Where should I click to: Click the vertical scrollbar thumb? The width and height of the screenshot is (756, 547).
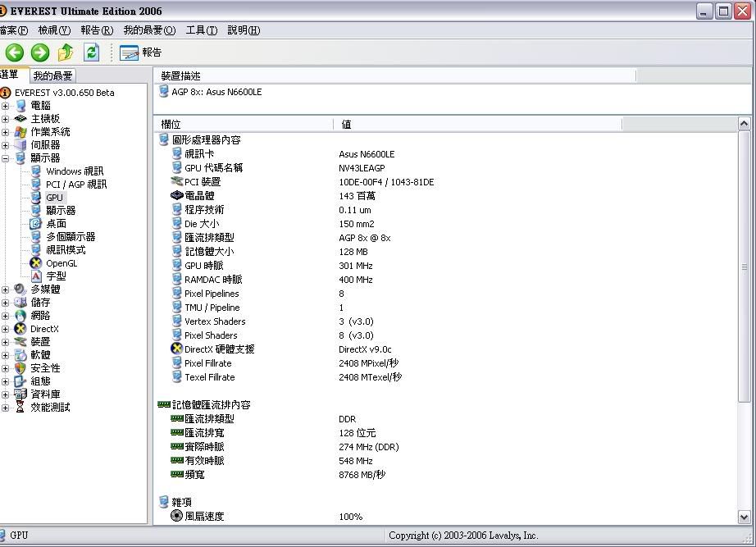744,267
